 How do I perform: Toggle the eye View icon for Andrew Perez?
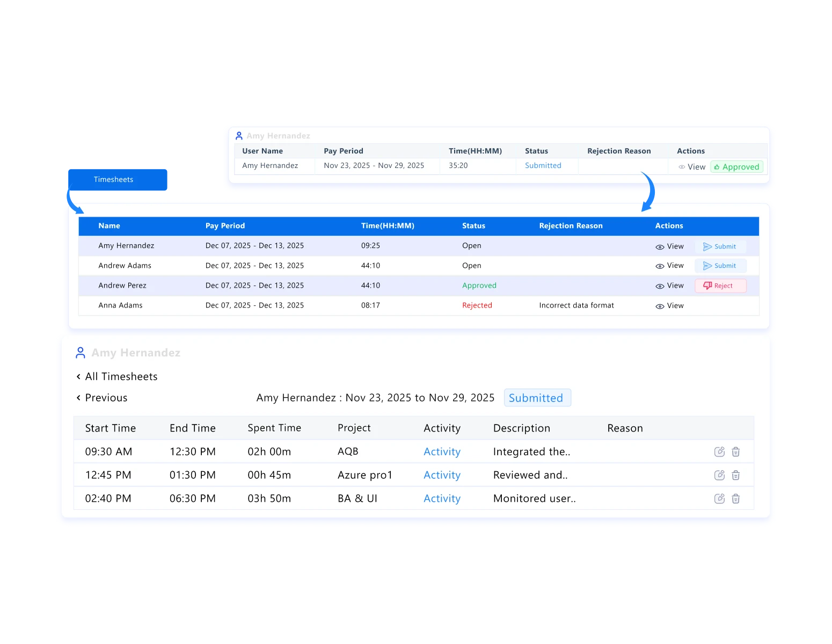click(x=660, y=286)
